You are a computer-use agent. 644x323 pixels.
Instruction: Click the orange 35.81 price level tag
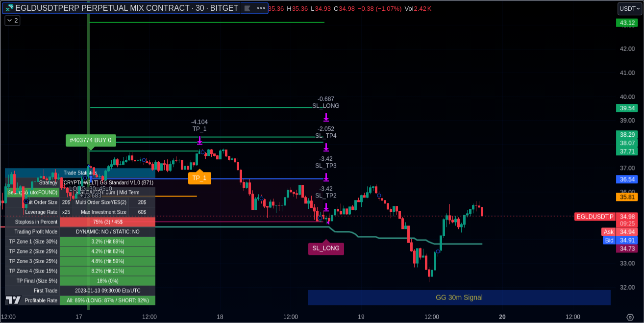coord(627,197)
